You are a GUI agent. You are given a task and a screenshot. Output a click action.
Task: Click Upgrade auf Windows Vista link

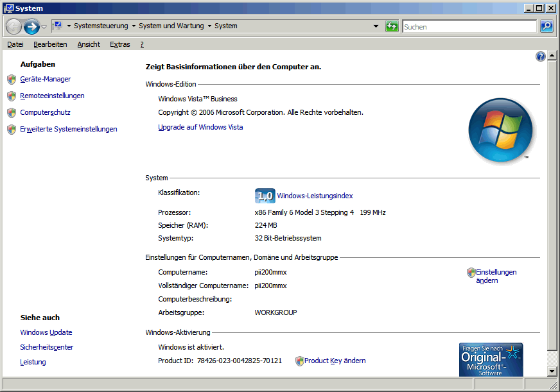coord(200,127)
